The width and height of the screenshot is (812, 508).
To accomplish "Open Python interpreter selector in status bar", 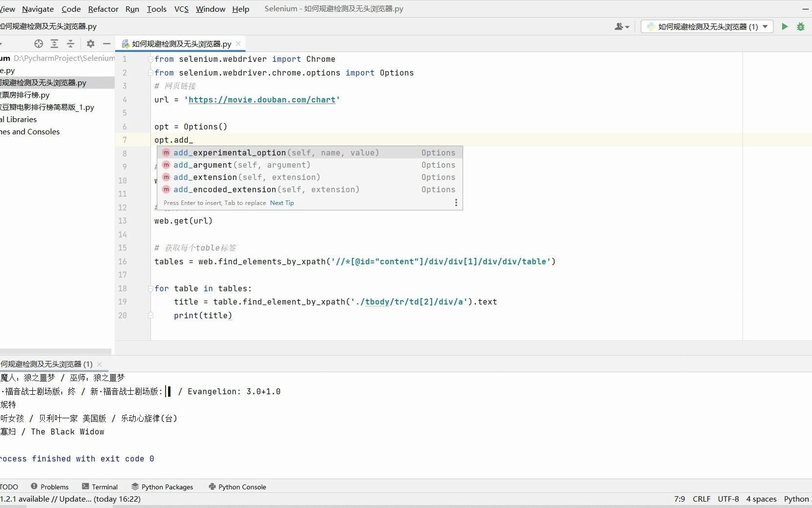I will tap(797, 499).
